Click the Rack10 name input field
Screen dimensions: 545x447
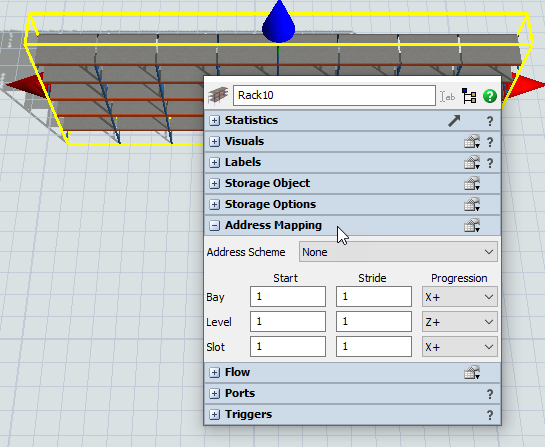click(334, 95)
